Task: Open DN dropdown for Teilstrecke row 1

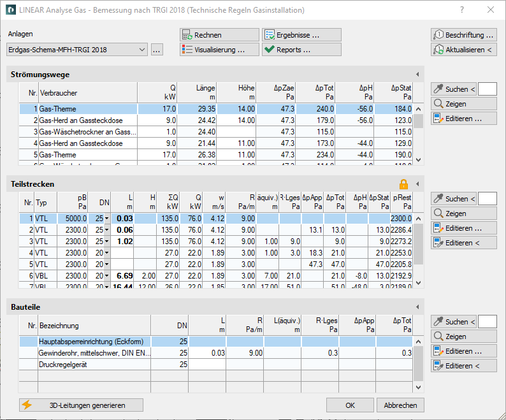Action: 107,219
